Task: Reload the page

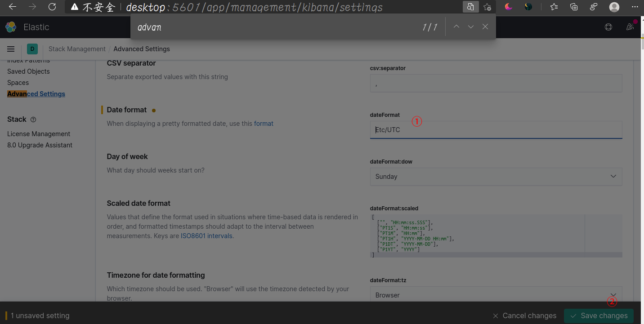Action: pos(52,7)
